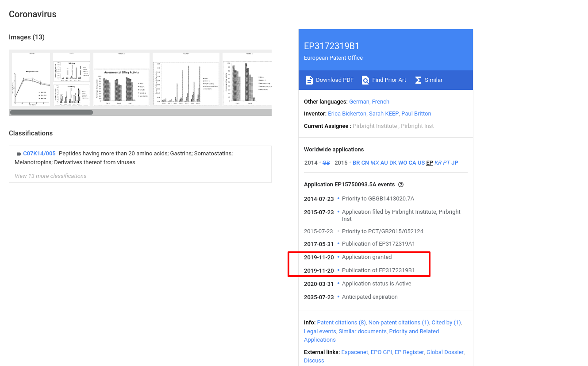The height and width of the screenshot is (366, 588).
Task: Open the German language version
Action: coord(359,102)
